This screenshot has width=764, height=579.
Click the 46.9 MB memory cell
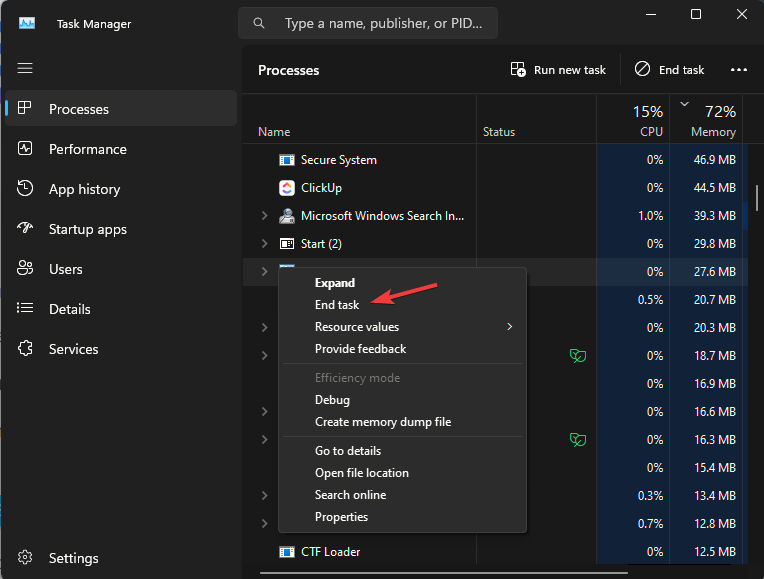click(706, 160)
